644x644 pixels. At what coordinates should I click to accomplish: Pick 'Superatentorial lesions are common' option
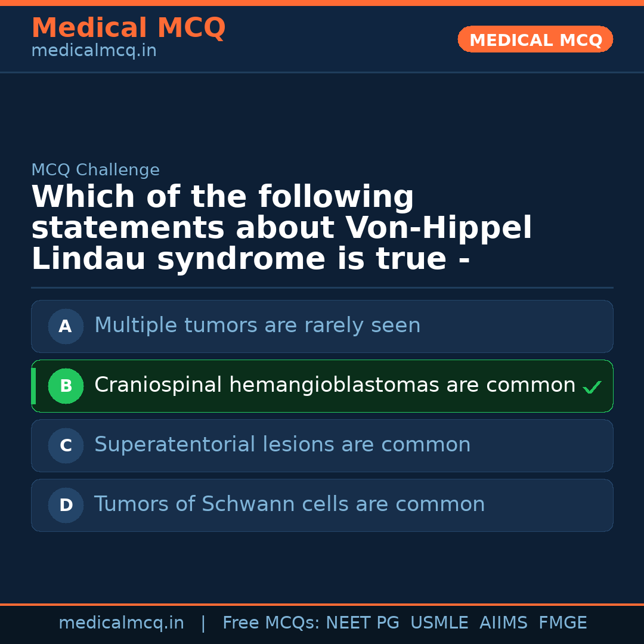coord(282,445)
